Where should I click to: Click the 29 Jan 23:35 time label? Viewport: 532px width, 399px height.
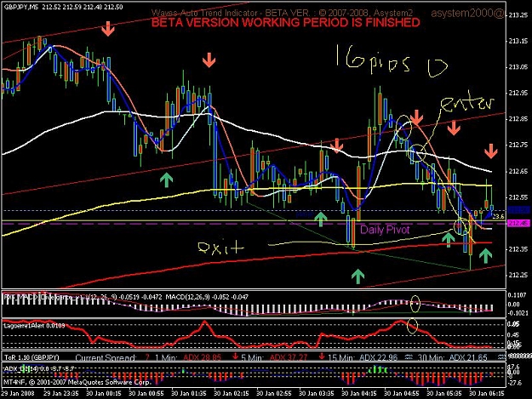[61, 394]
